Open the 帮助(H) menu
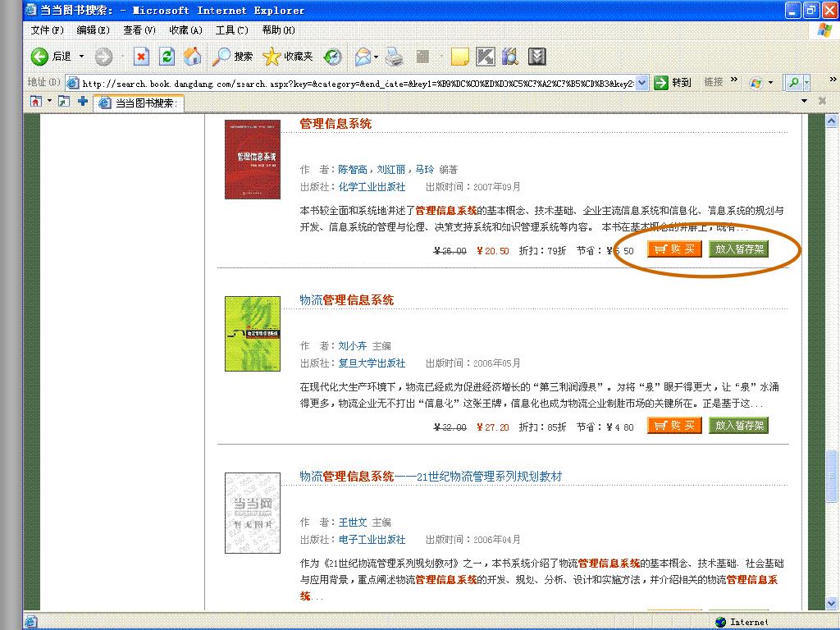The height and width of the screenshot is (630, 840). pos(279,30)
